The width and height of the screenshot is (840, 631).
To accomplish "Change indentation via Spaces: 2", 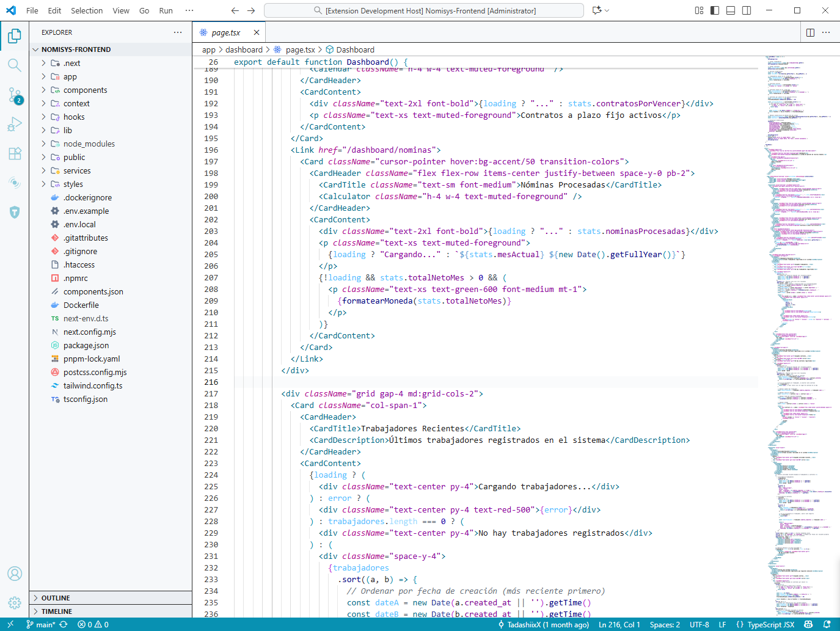I will click(x=665, y=624).
